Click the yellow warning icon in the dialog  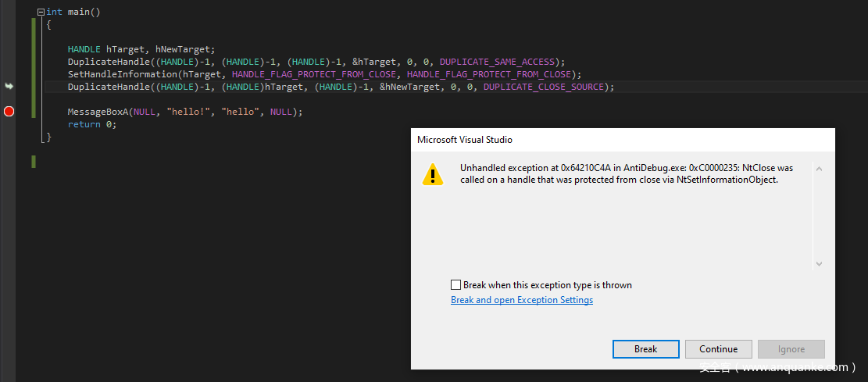pos(432,174)
